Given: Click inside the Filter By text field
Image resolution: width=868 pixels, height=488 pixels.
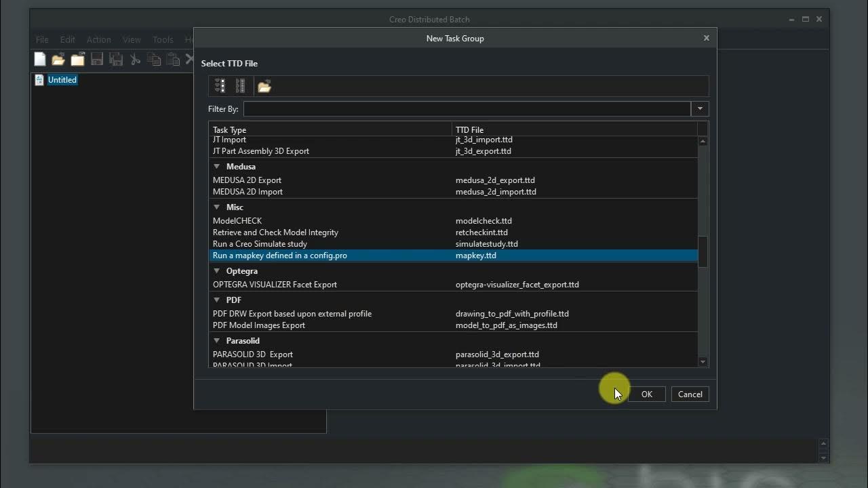Looking at the screenshot, I should [467, 108].
